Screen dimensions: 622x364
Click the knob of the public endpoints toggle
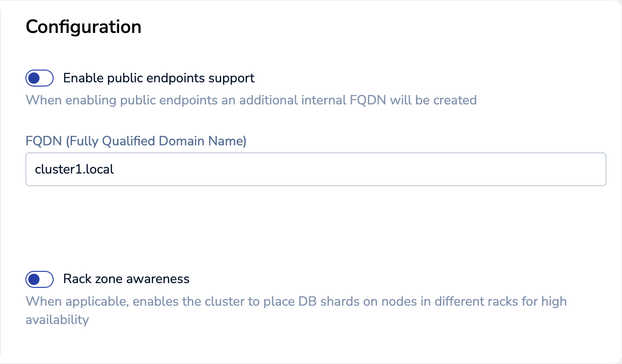[34, 78]
